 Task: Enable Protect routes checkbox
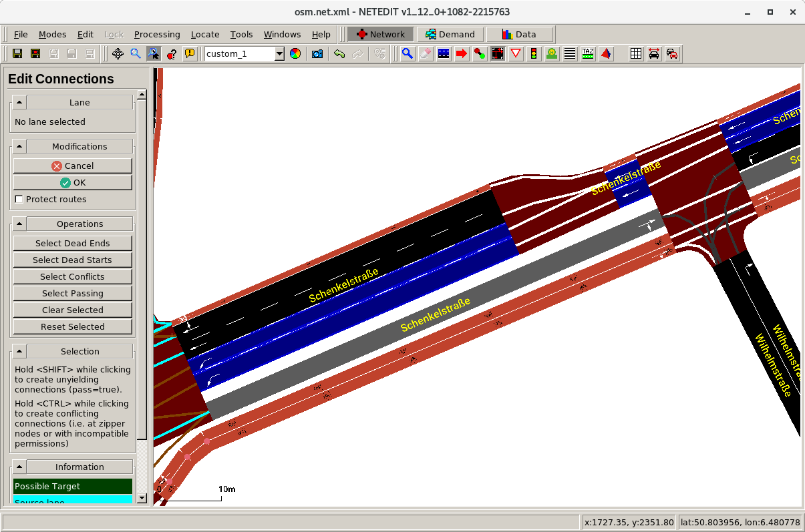click(19, 200)
